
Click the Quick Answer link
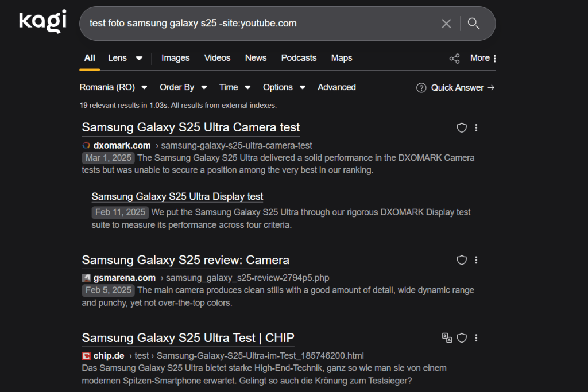point(463,88)
